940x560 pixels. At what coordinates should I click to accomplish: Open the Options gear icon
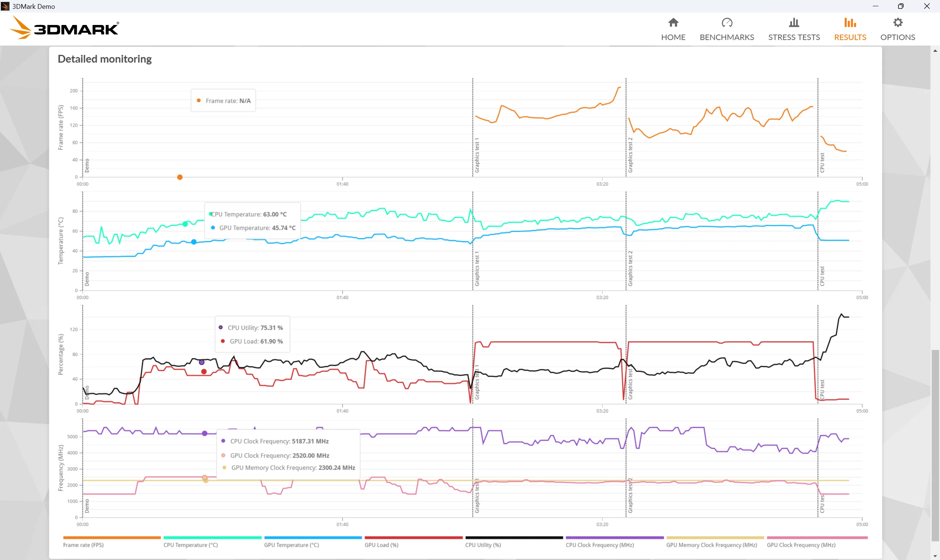[897, 23]
